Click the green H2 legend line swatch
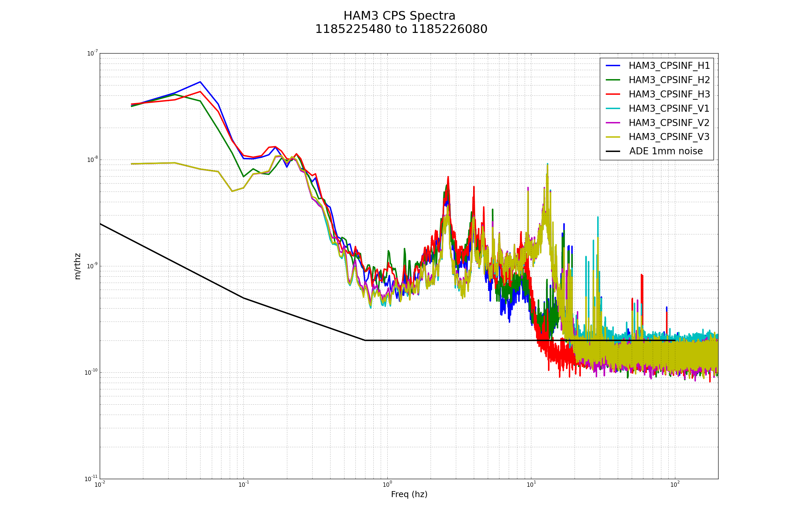The width and height of the screenshot is (798, 532). click(613, 80)
